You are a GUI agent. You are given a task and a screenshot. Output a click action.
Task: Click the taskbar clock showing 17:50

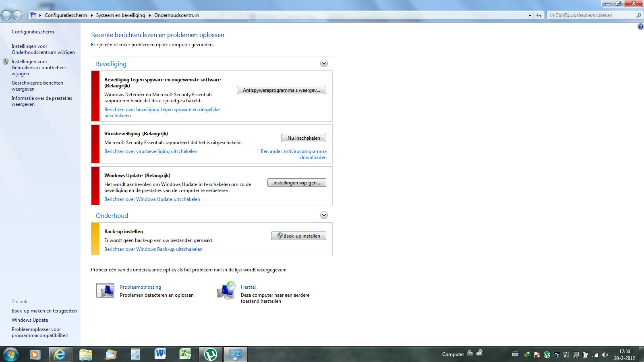pos(624,354)
